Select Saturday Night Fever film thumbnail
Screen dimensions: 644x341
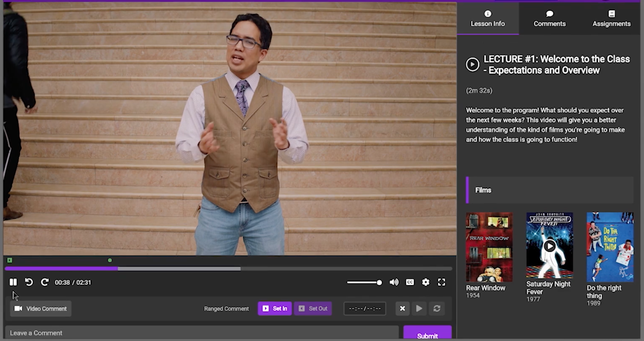pos(549,246)
